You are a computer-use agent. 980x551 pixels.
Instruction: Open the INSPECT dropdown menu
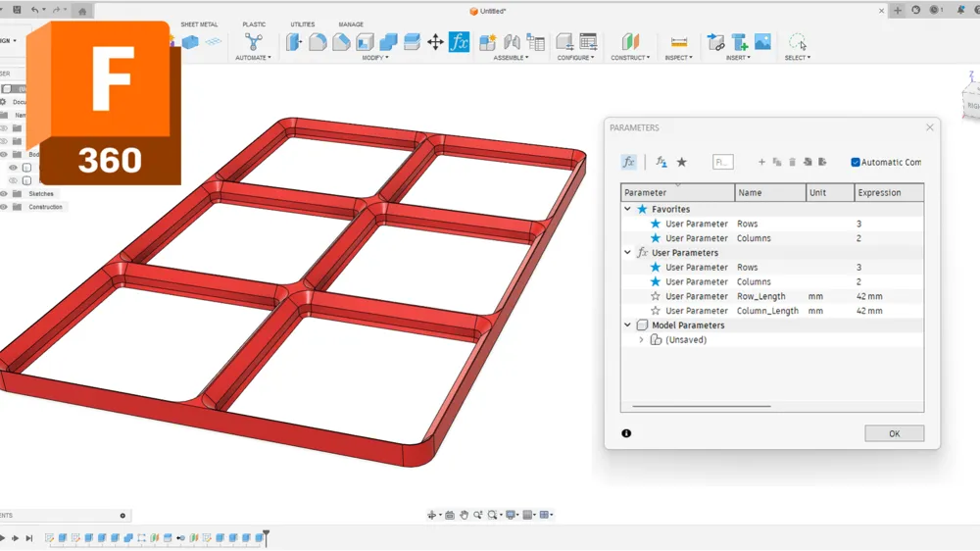click(679, 58)
